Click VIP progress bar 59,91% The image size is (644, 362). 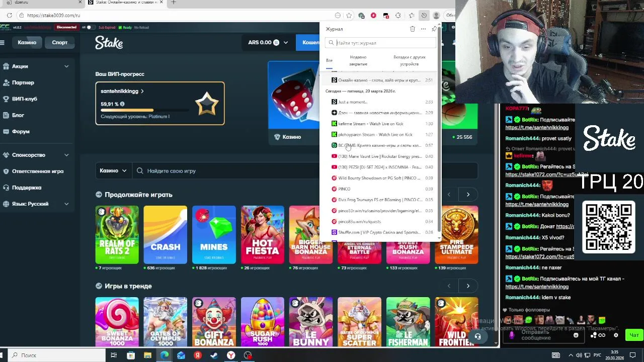145,110
